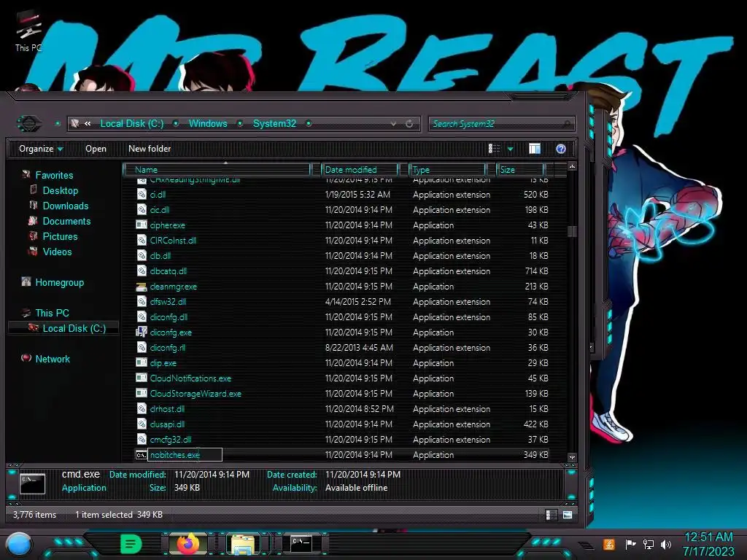Click the CloudStorageWizard.exe file icon
Viewport: 747px width, 560px height.
(142, 393)
